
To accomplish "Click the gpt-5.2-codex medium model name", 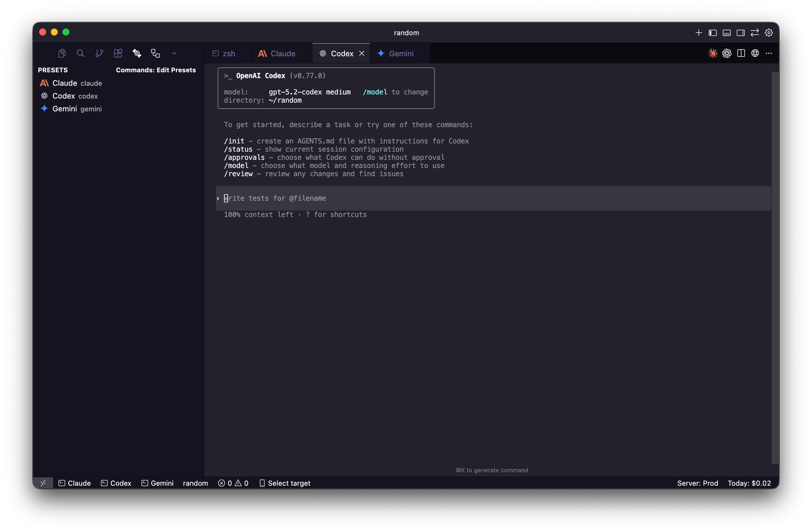I will (x=310, y=92).
